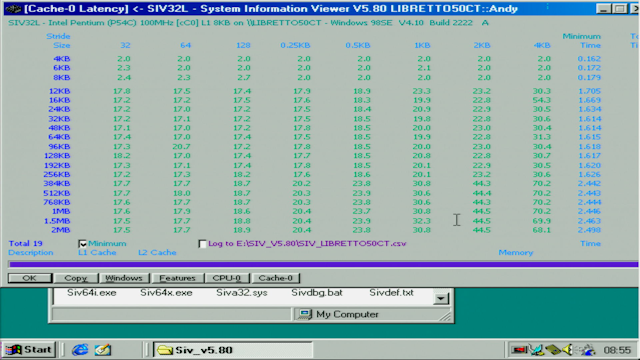This screenshot has height=360, width=640.
Task: Open the Start menu
Action: [29, 350]
